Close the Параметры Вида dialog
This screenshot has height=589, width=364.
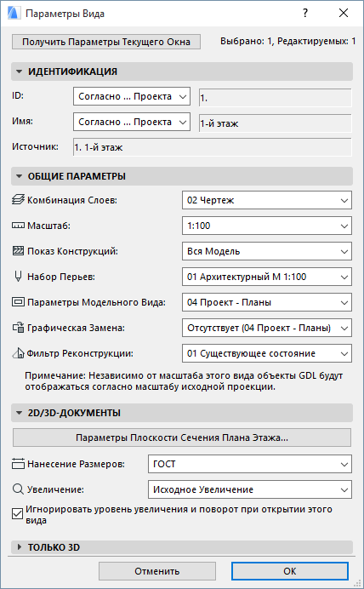pos(344,13)
